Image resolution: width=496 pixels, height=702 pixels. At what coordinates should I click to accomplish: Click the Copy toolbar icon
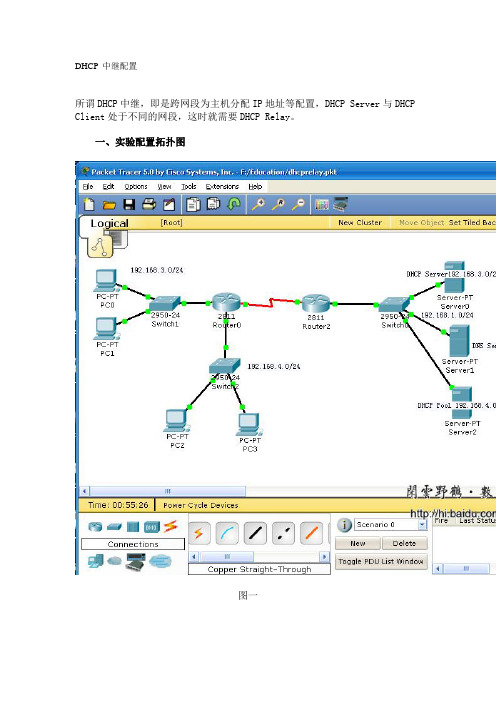click(193, 205)
